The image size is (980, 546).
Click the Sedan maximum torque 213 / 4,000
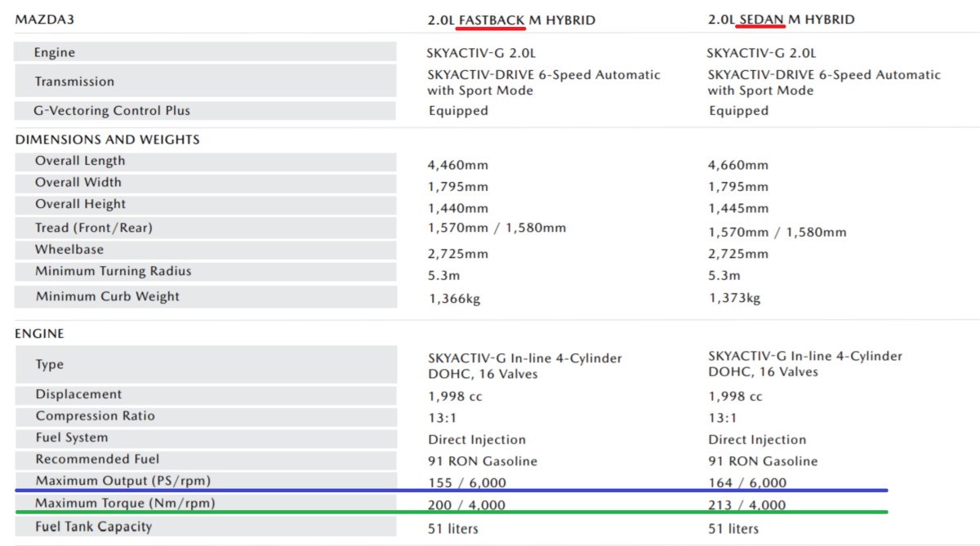747,505
